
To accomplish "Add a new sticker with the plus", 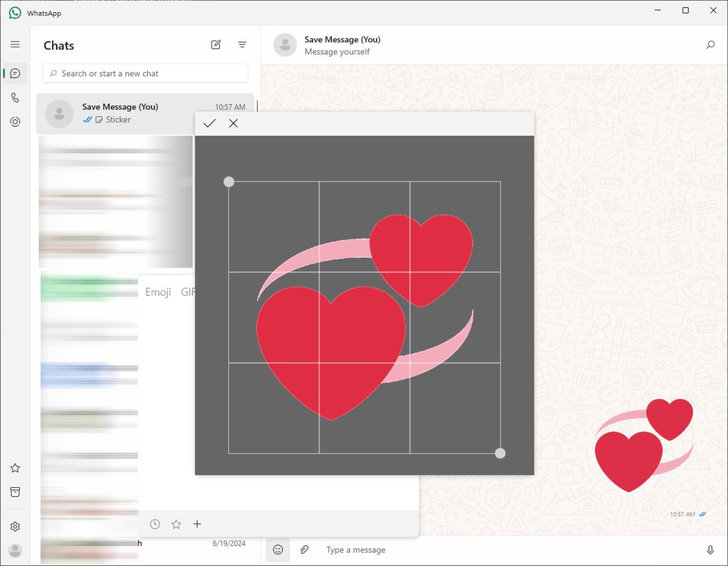I will pyautogui.click(x=197, y=524).
